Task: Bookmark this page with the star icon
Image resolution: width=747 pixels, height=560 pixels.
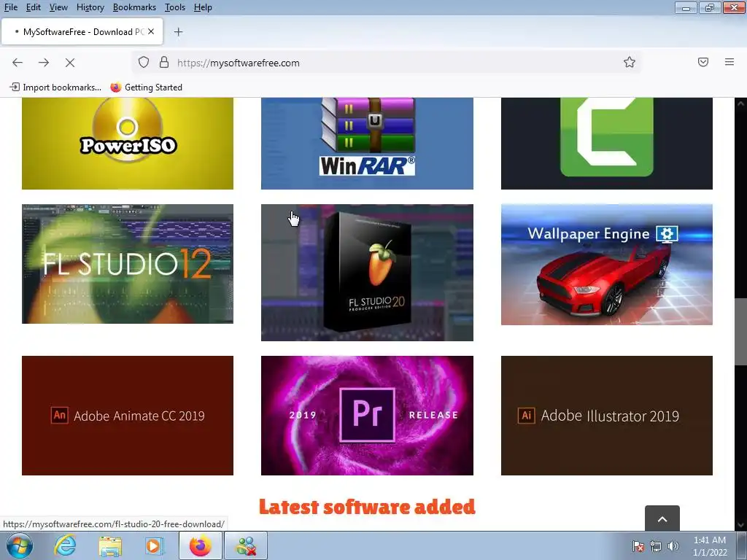Action: pyautogui.click(x=630, y=63)
